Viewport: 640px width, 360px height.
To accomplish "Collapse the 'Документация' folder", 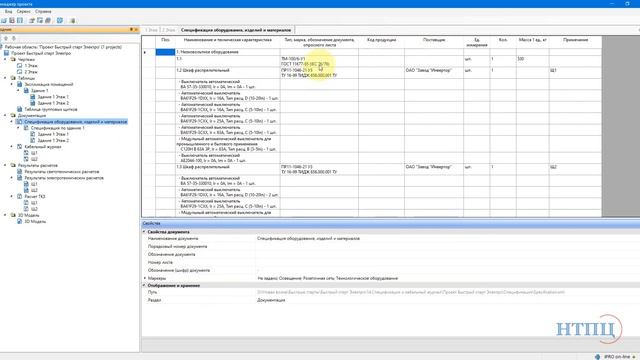I will 5,116.
